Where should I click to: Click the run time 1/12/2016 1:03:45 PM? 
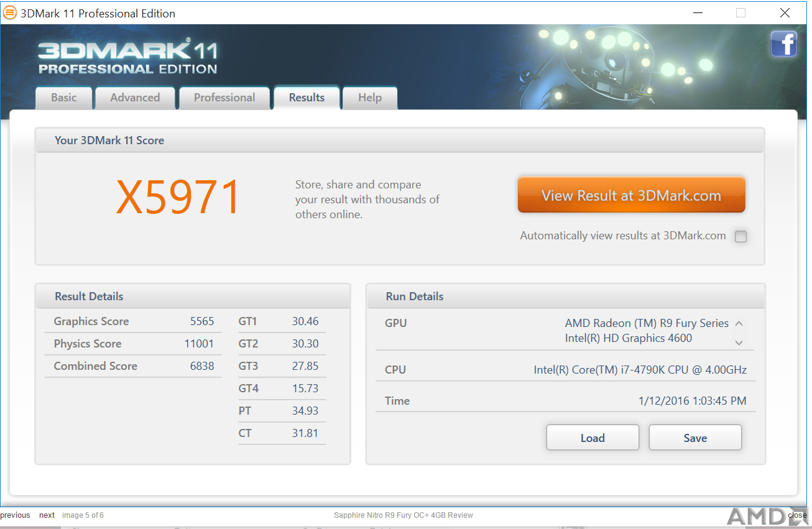[x=693, y=401]
